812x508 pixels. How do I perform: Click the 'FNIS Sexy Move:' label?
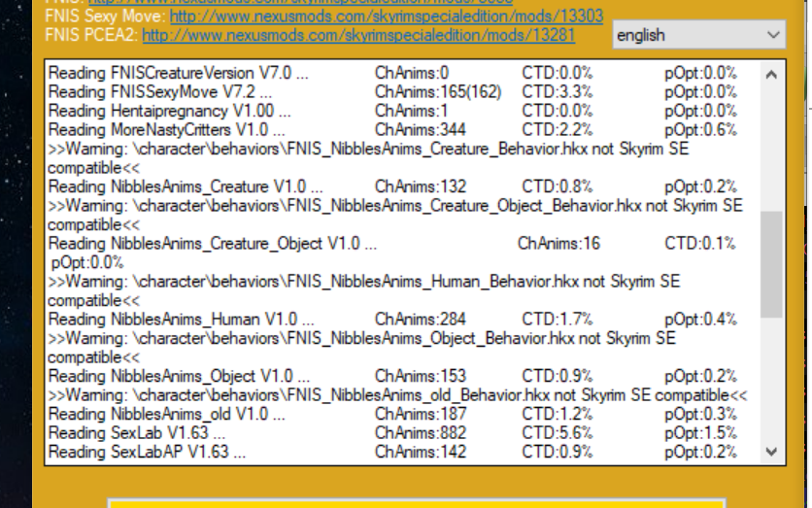pyautogui.click(x=105, y=17)
